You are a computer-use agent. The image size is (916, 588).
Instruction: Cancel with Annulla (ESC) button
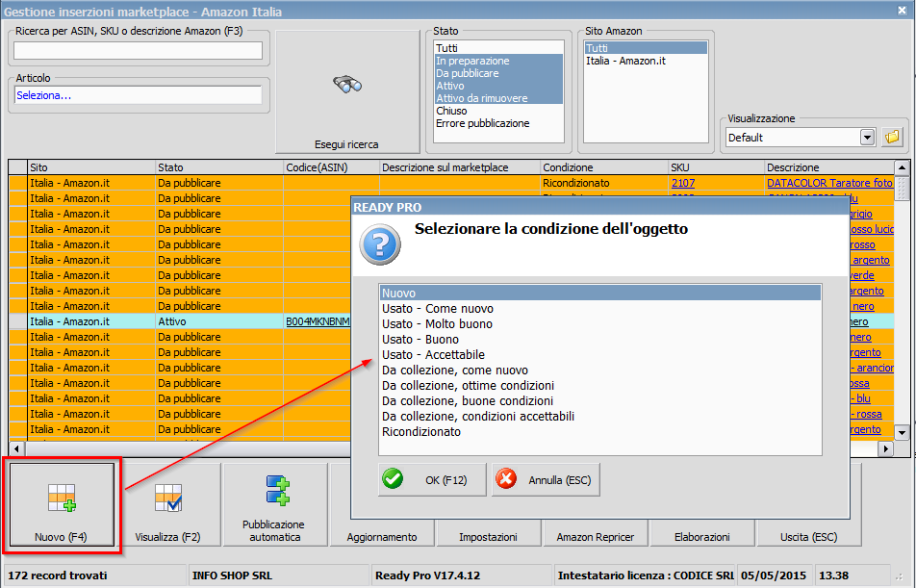(546, 480)
